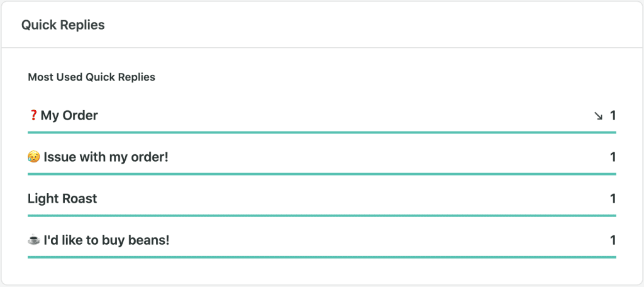Click the crying face emoji icon
Viewport: 644px width, 287px height.
point(34,157)
